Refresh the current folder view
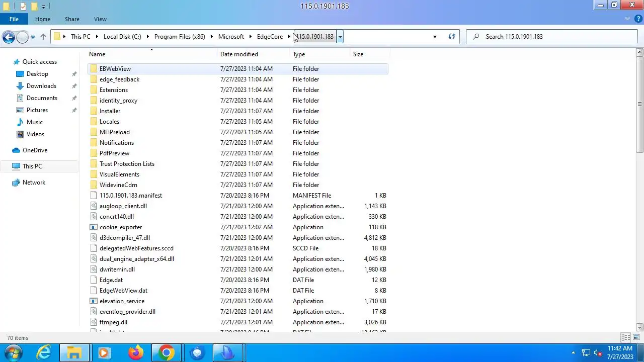This screenshot has width=644, height=362. pyautogui.click(x=451, y=37)
